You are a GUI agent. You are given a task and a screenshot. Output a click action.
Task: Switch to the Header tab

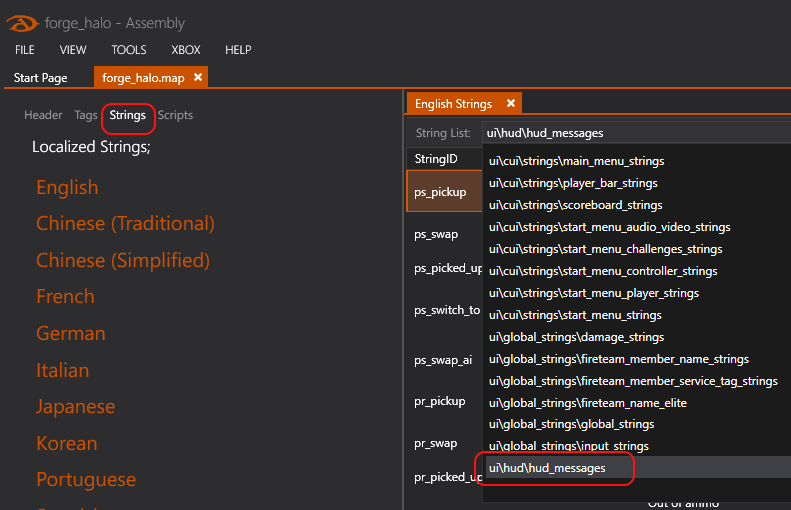43,116
